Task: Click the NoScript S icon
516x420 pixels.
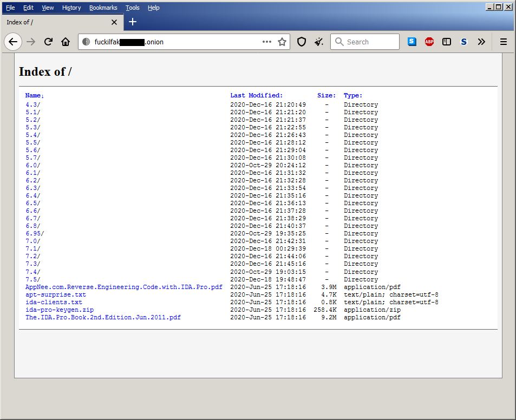Action: (x=463, y=42)
